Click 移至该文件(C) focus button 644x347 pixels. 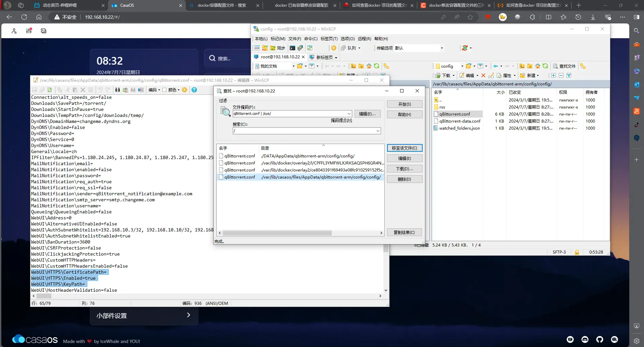[x=405, y=148]
